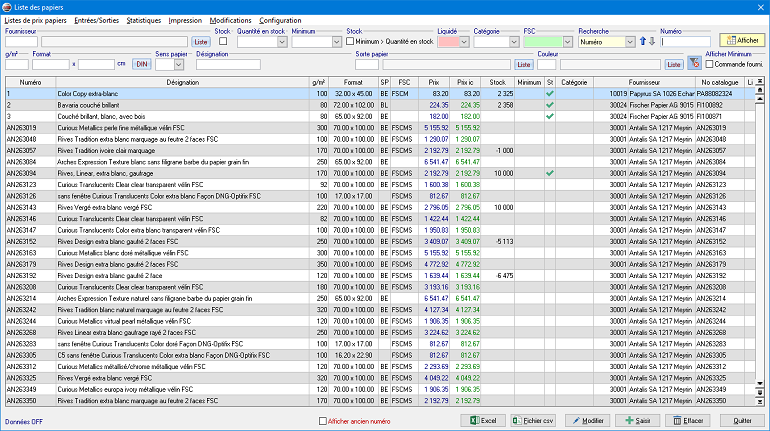Click the ascending sort blue up arrow
This screenshot has width=770, height=431.
click(x=642, y=42)
